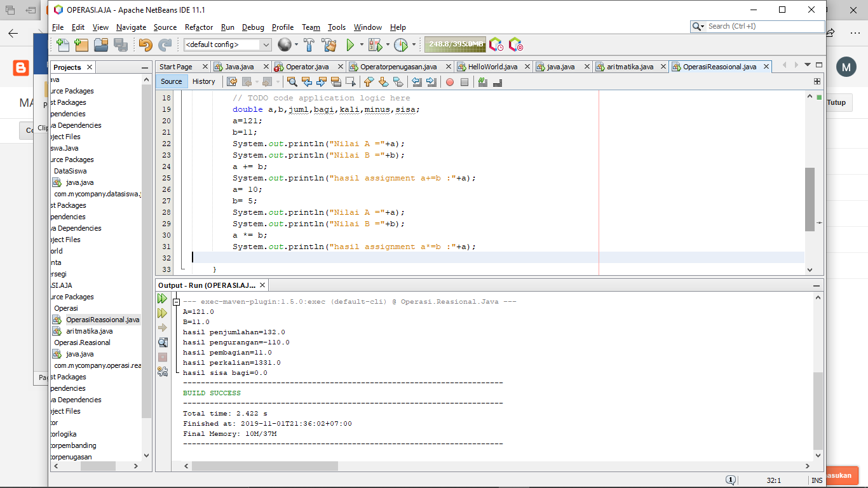Click the Blogger icon in the background window

tap(22, 68)
